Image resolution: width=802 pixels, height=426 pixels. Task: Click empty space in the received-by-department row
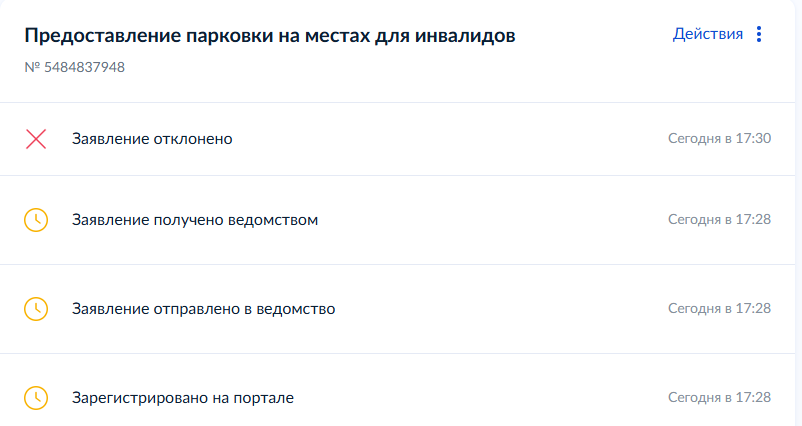[x=491, y=220]
